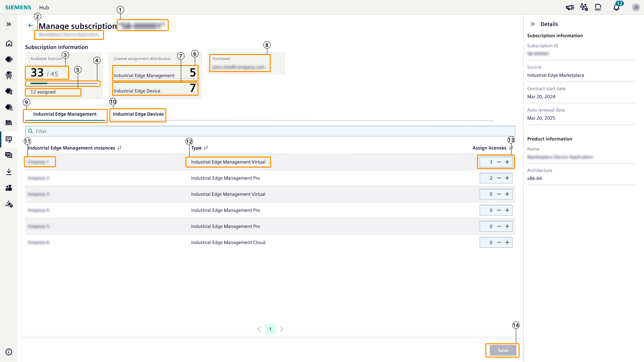Open the users group sidebar icon

point(9,188)
